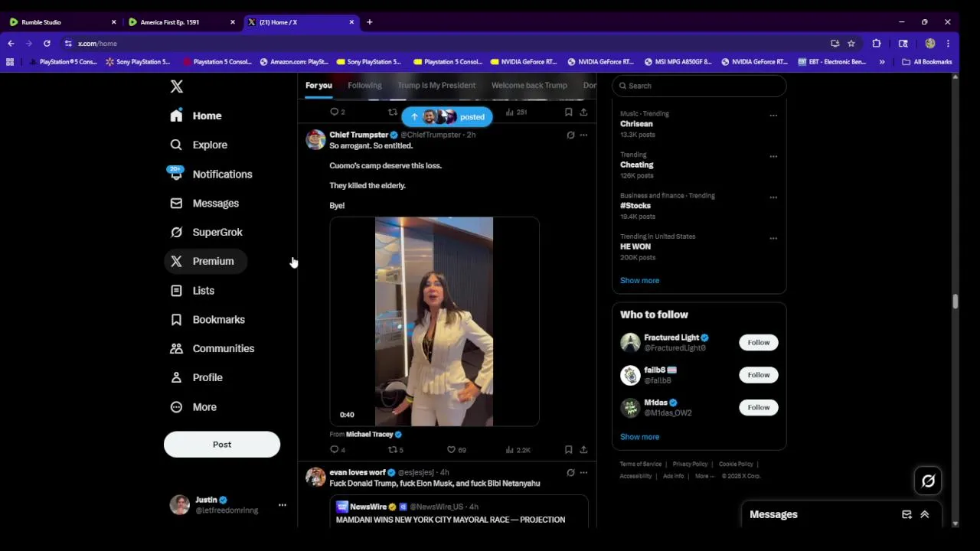Open account options next to Justin
Image resolution: width=980 pixels, height=551 pixels.
point(282,505)
